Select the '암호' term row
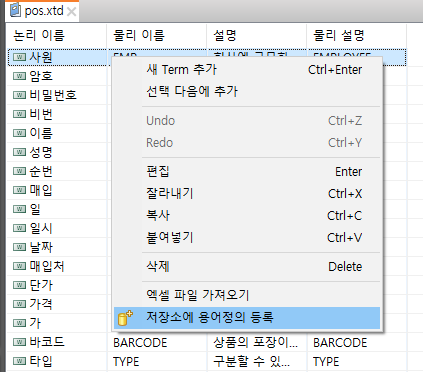This screenshot has height=372, width=423. coord(41,76)
